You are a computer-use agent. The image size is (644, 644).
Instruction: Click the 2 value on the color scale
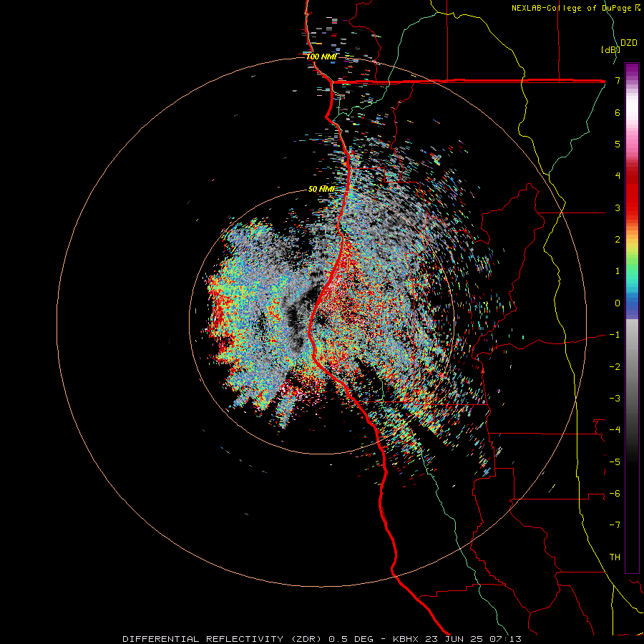[x=618, y=240]
